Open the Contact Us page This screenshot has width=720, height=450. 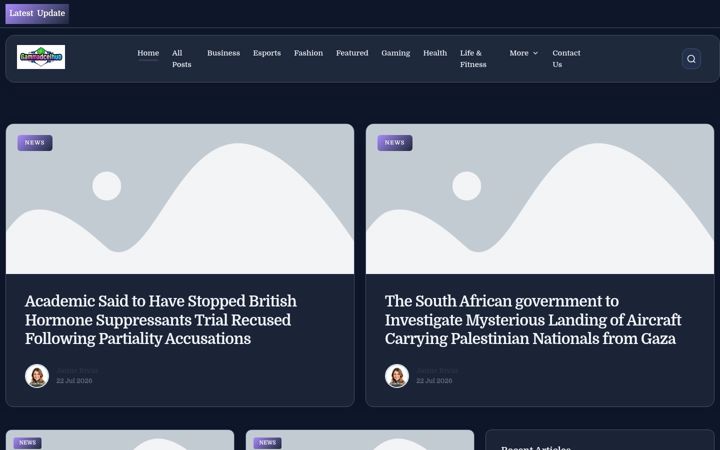click(x=566, y=59)
